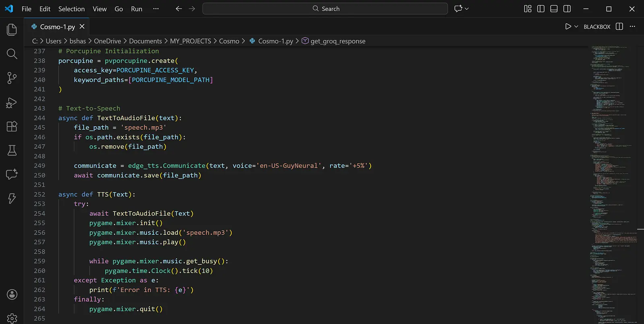Open the Accounts menu icon
644x324 pixels.
(x=12, y=294)
